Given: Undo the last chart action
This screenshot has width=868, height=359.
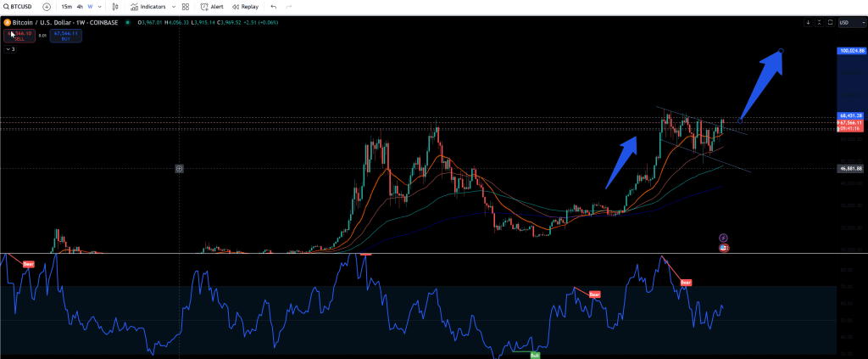Looking at the screenshot, I should (274, 7).
